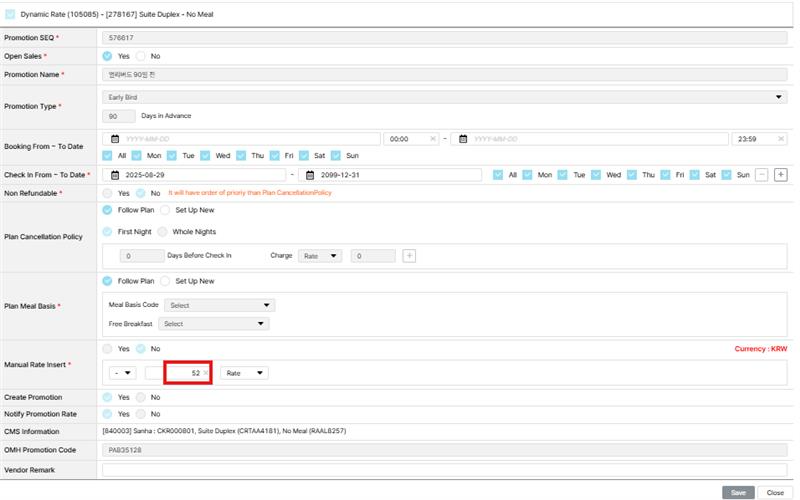Open the Rate type dropdown beside 52

tap(244, 373)
